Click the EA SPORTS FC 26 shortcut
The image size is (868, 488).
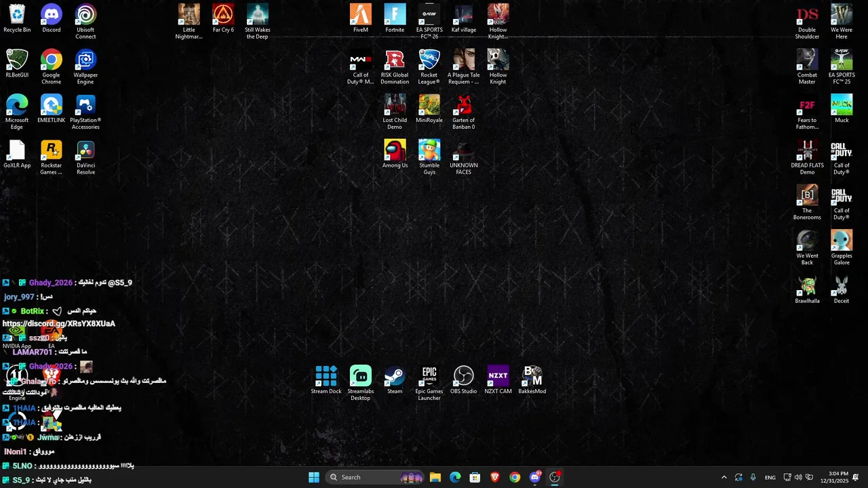(429, 22)
